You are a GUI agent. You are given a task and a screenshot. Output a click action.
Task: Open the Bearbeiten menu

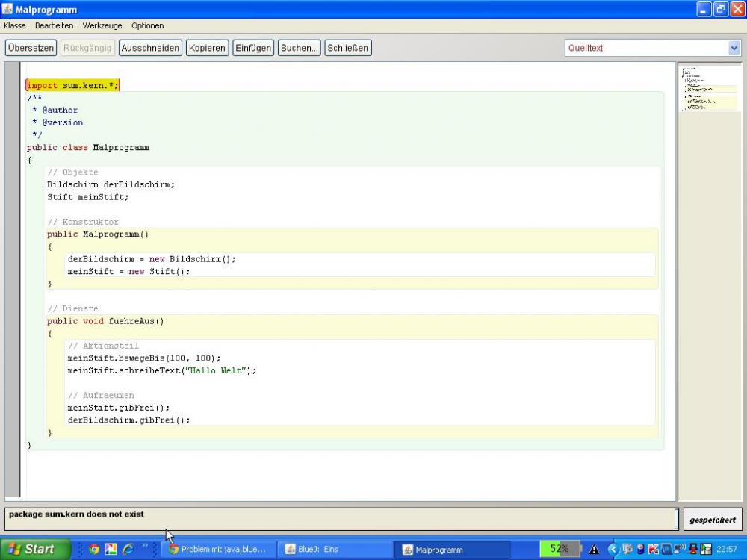coord(52,25)
